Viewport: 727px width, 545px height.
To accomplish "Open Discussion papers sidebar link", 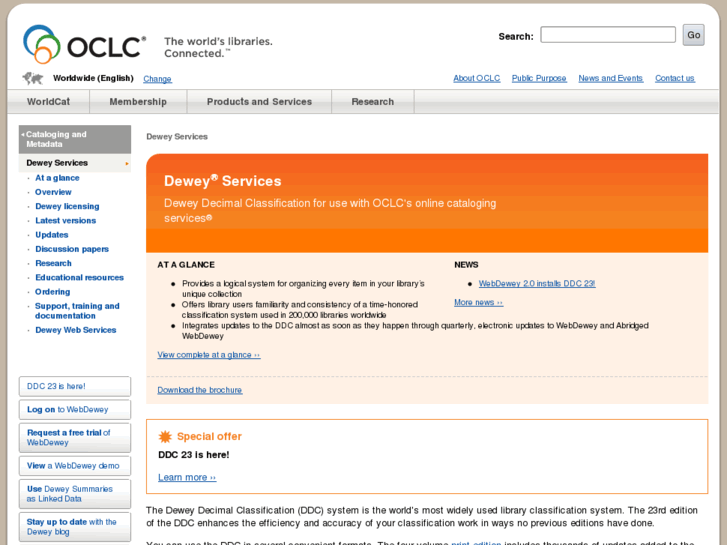I will 72,249.
